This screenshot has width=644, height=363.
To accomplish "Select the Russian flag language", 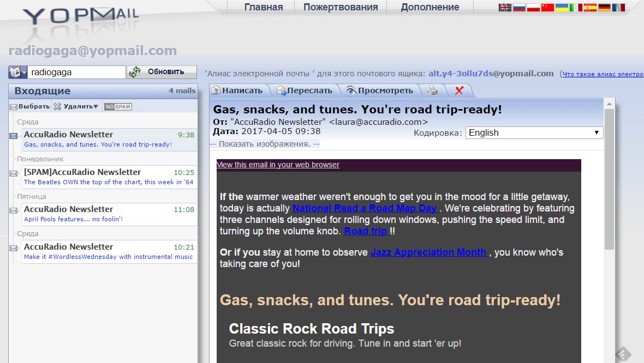I will tap(519, 8).
